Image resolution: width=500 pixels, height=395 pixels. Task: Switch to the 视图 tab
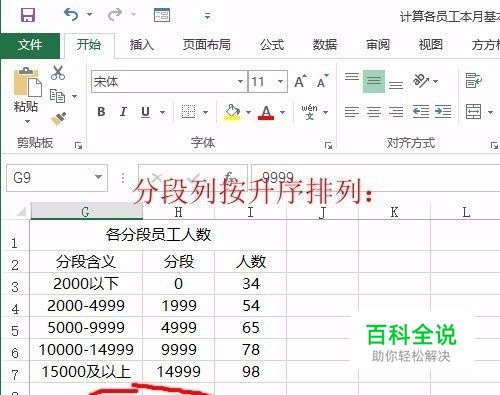[x=431, y=45]
